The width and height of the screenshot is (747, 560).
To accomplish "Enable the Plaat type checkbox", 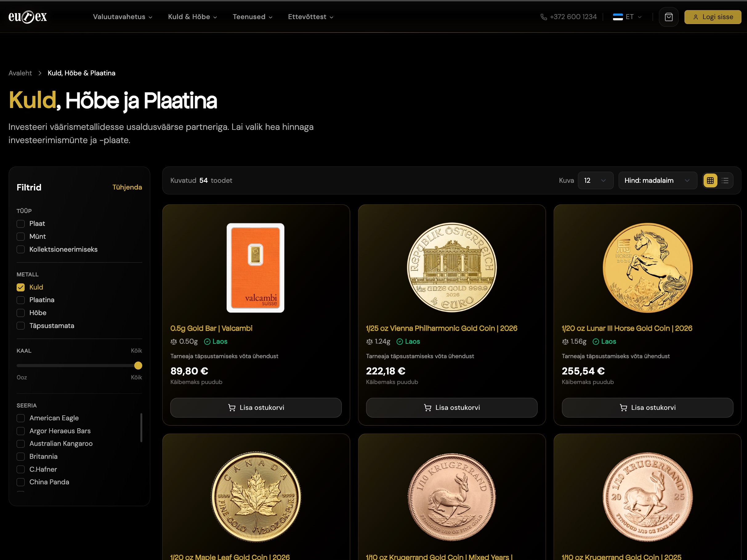I will 21,223.
